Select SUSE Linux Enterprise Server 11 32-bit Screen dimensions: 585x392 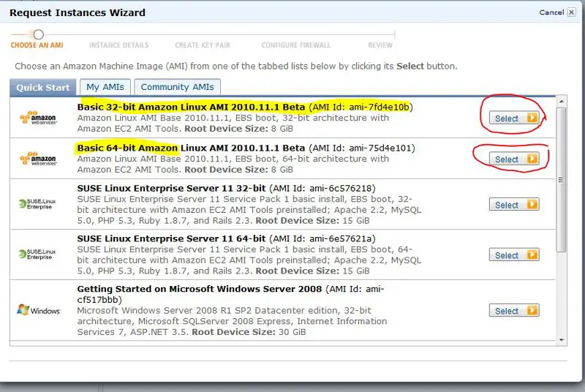(x=514, y=204)
